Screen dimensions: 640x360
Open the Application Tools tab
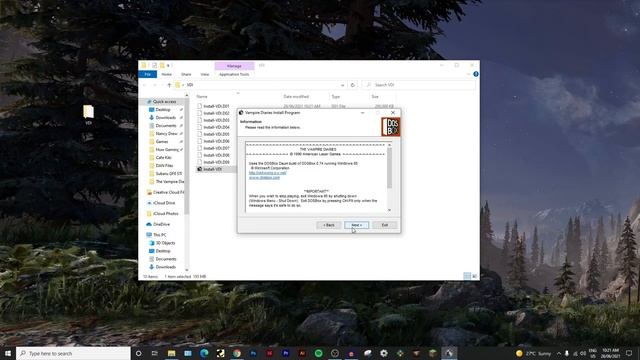tap(234, 74)
